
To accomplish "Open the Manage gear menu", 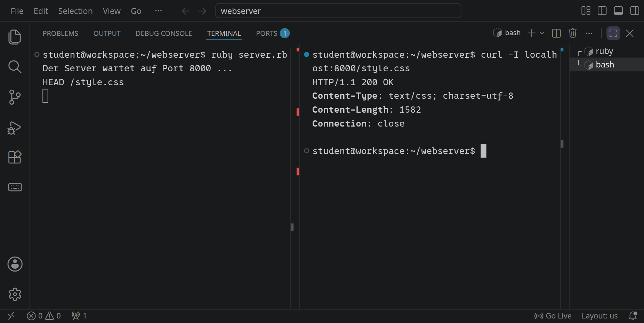I will tap(15, 294).
